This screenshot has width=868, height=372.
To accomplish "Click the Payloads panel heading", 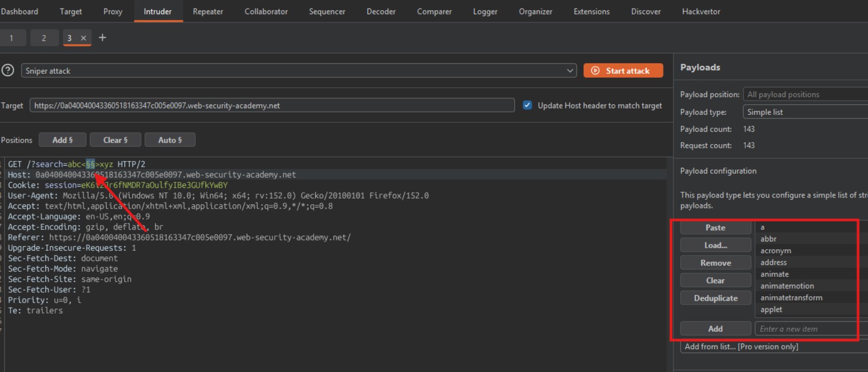I will [700, 67].
